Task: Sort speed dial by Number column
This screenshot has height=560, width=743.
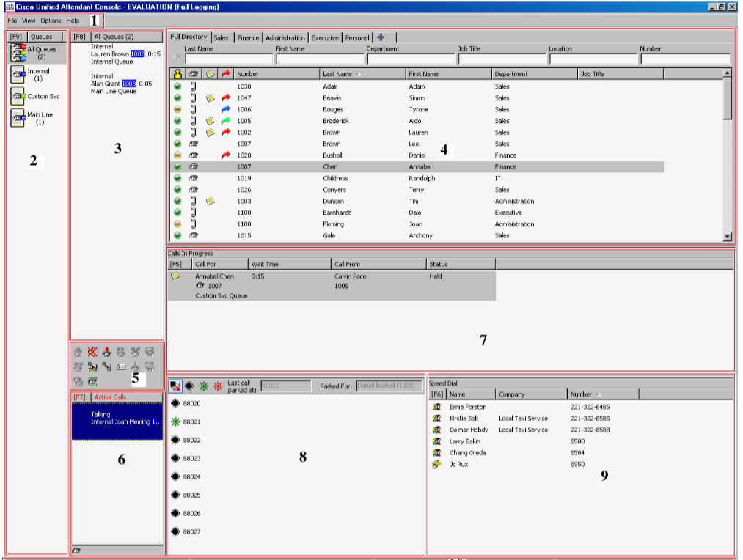Action: coord(603,394)
